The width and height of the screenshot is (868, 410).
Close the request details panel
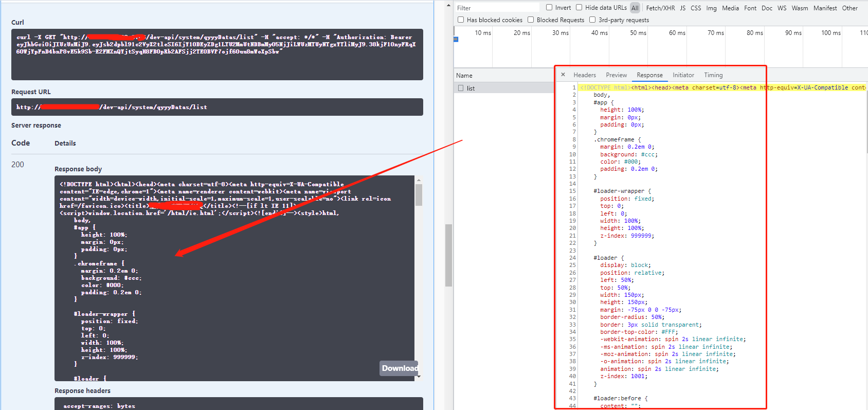563,75
